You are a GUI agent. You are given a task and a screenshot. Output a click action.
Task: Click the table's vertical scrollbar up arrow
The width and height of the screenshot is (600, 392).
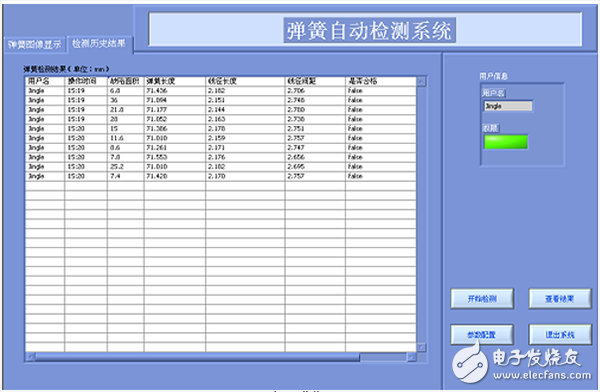point(421,81)
